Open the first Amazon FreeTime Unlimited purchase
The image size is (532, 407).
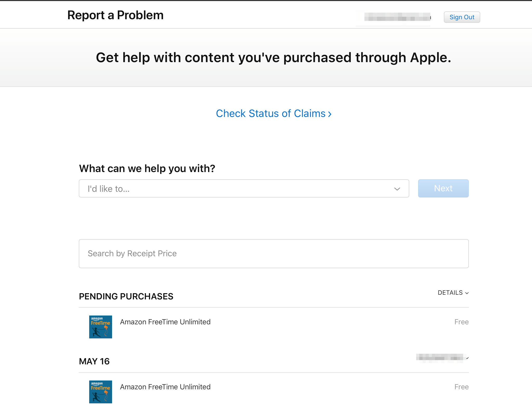pyautogui.click(x=165, y=322)
